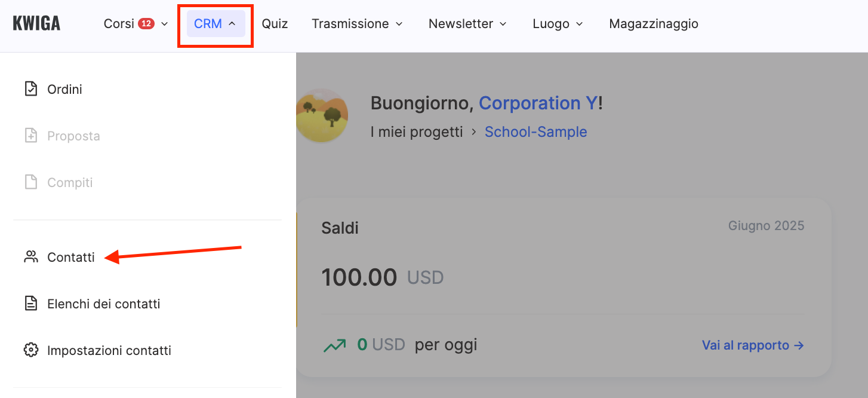Click the Contatti people icon
868x398 pixels.
(30, 257)
